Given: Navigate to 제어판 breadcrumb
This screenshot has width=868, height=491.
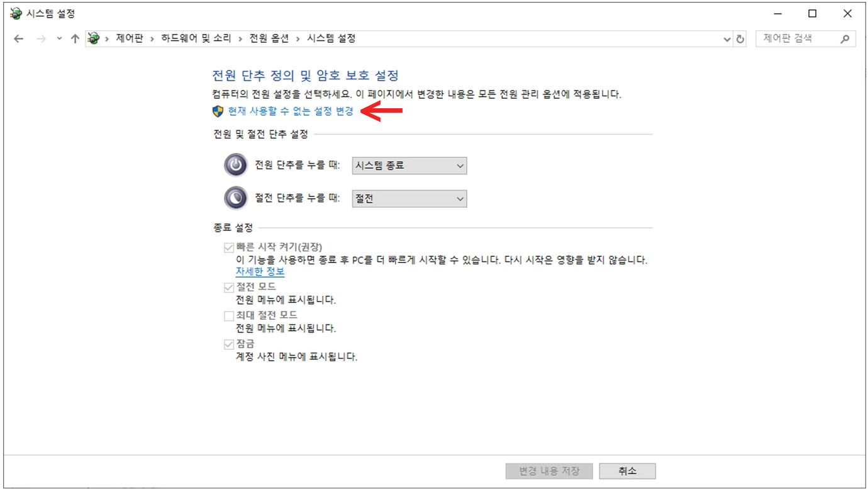Looking at the screenshot, I should coord(128,38).
